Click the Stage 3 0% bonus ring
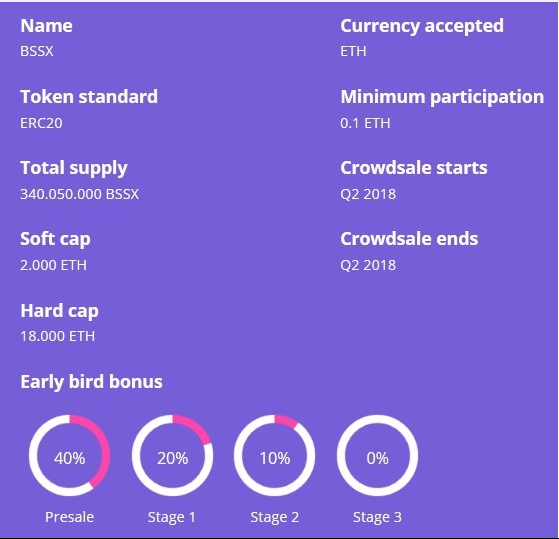559x539 pixels. 377,456
